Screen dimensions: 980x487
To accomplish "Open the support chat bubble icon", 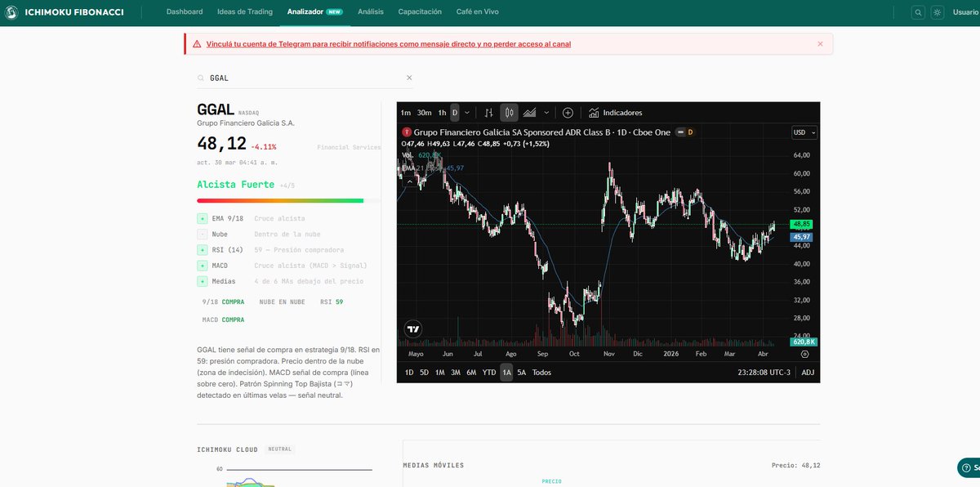I will [967, 467].
